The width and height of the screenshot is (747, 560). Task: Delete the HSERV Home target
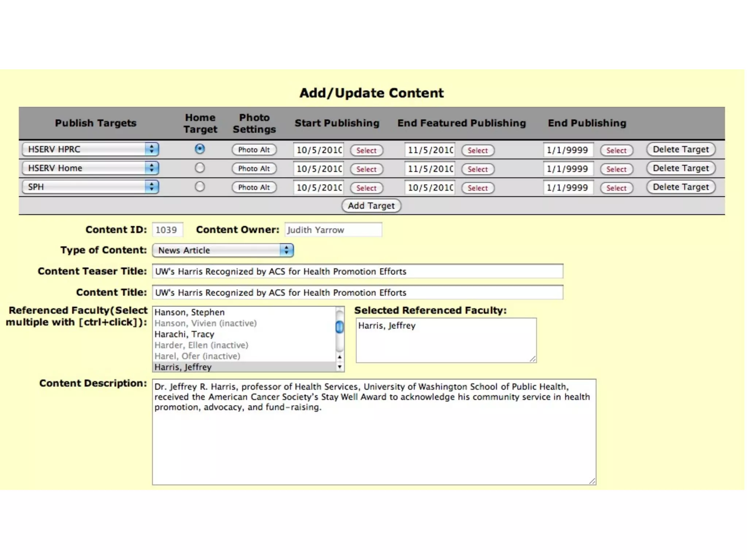(681, 168)
